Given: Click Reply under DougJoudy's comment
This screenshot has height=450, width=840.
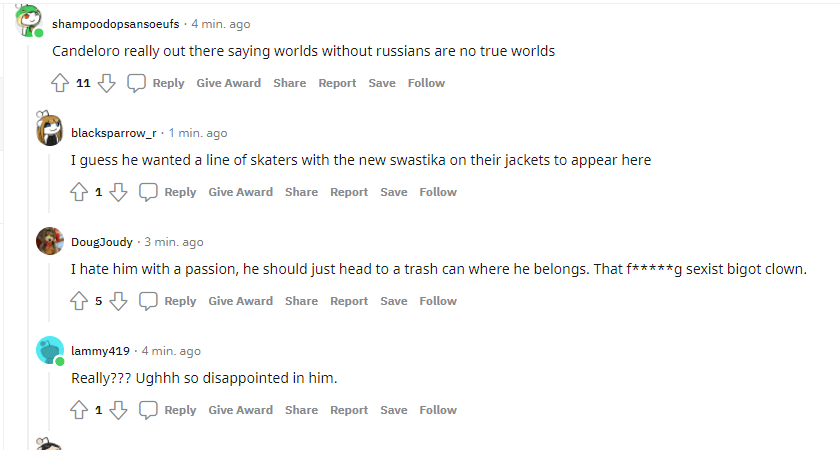Looking at the screenshot, I should (169, 301).
